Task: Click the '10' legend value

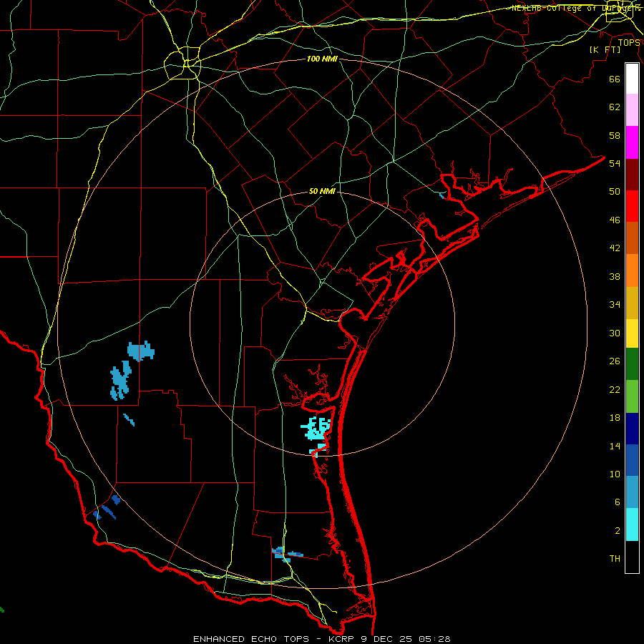Action: 615,474
